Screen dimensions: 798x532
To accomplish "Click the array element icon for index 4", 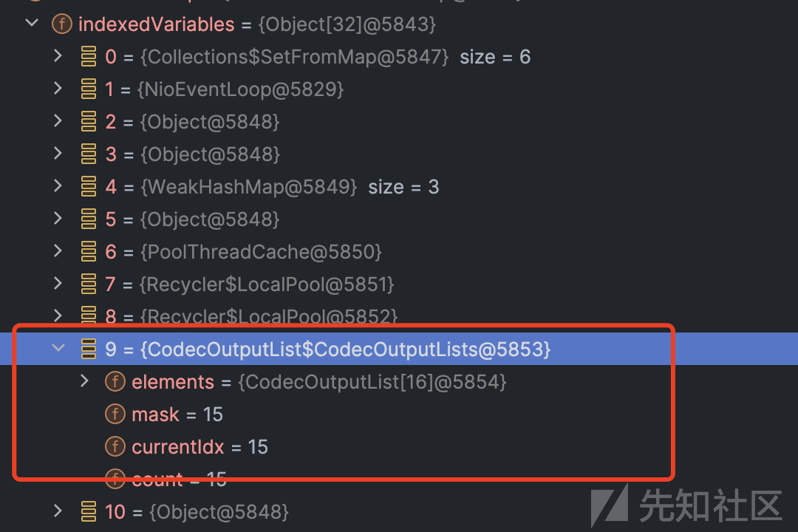I will click(89, 186).
